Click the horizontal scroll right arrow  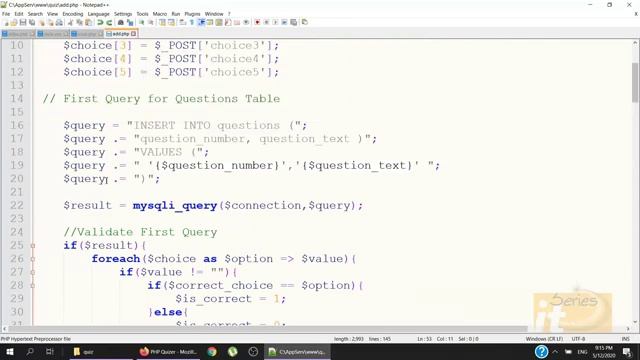click(x=628, y=329)
